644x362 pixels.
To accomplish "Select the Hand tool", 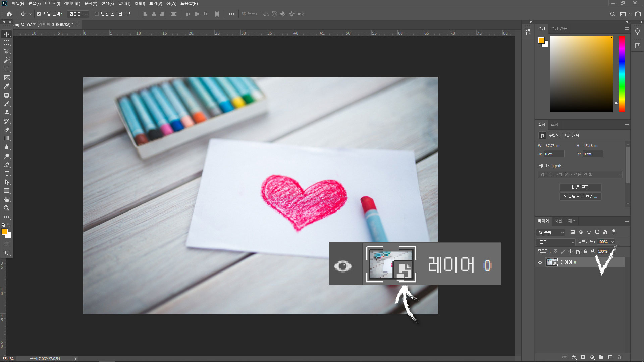I will pos(7,199).
